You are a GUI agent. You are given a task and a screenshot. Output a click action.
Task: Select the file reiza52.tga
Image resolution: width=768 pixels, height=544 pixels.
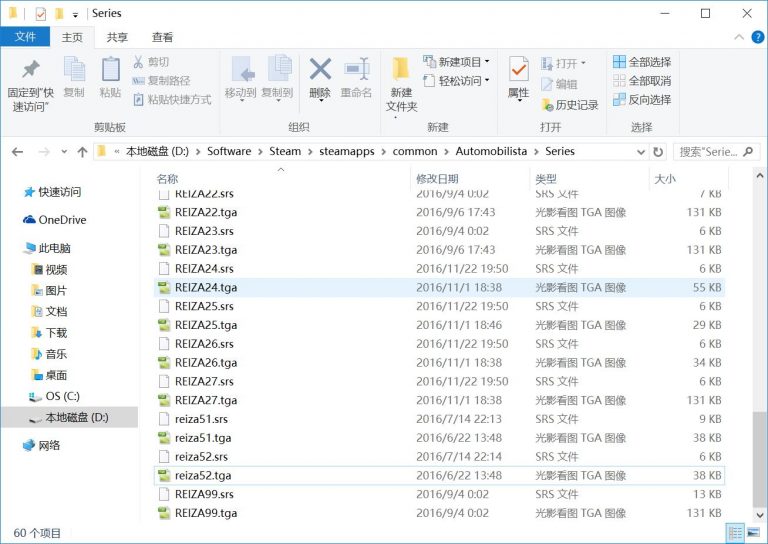point(439,475)
